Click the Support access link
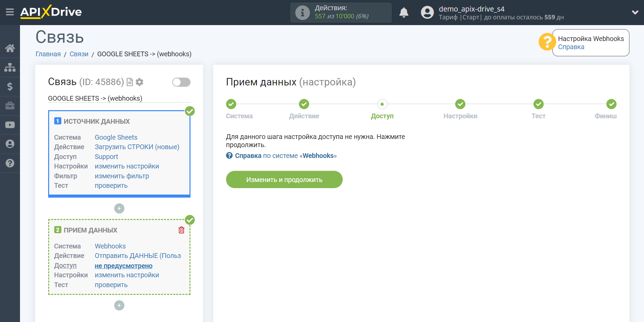The height and width of the screenshot is (322, 644). (x=106, y=157)
